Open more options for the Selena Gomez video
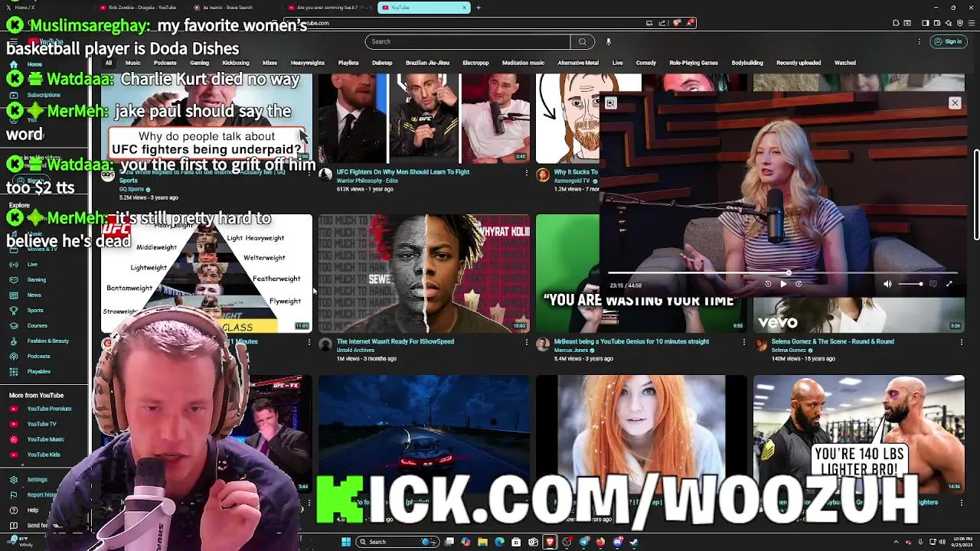 click(x=961, y=342)
